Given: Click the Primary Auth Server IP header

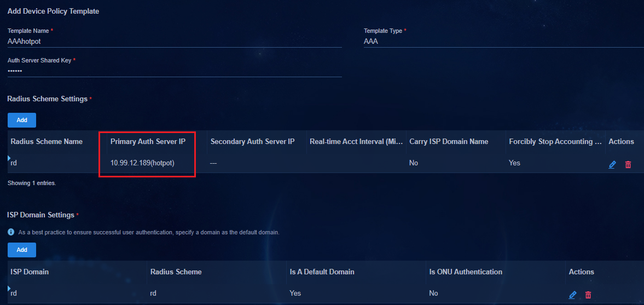Looking at the screenshot, I should tap(148, 141).
